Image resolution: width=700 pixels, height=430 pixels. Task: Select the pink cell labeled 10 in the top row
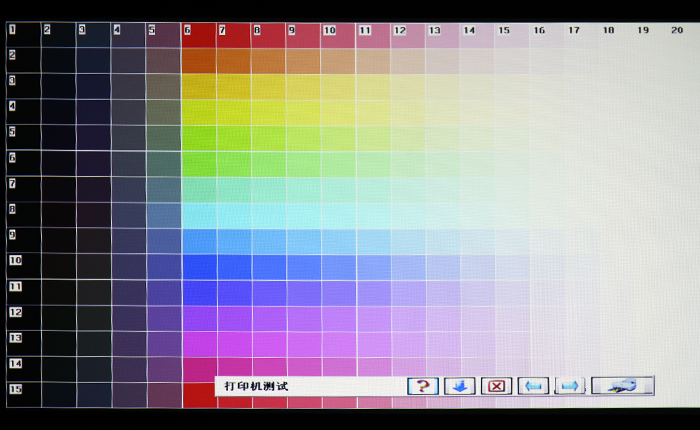[338, 35]
